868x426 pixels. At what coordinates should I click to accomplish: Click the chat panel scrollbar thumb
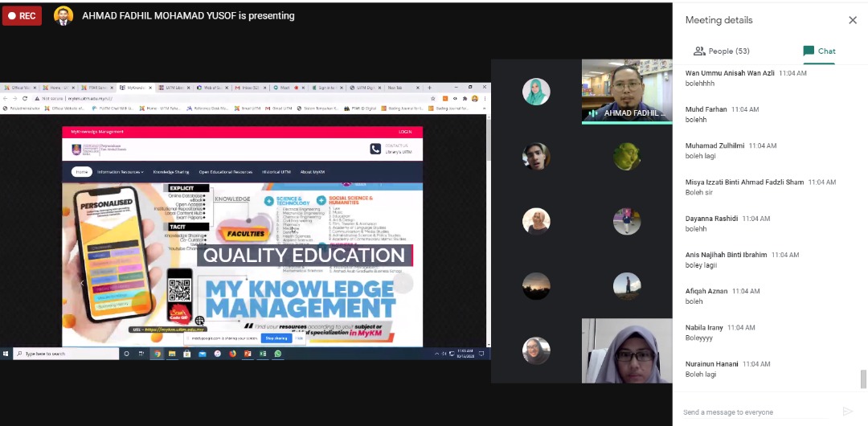pos(862,379)
